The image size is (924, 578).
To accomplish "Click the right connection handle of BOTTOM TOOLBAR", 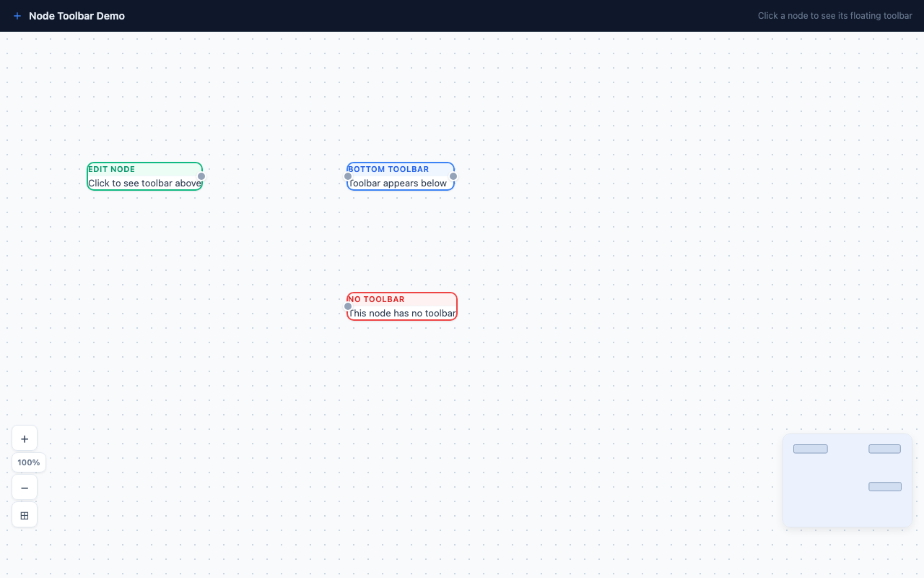I will click(x=453, y=176).
